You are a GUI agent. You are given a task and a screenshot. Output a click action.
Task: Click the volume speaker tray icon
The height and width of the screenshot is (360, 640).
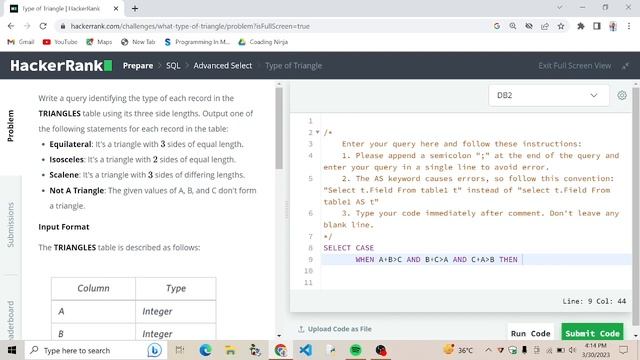tap(573, 350)
